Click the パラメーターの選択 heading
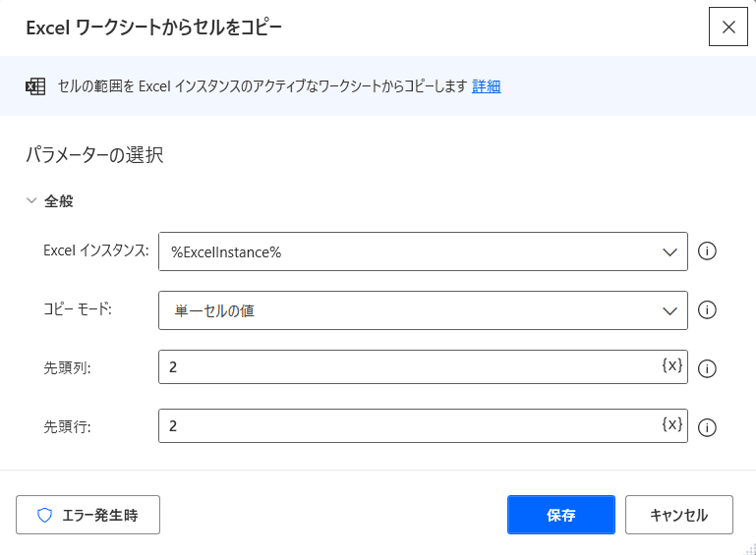The image size is (756, 555). (94, 155)
